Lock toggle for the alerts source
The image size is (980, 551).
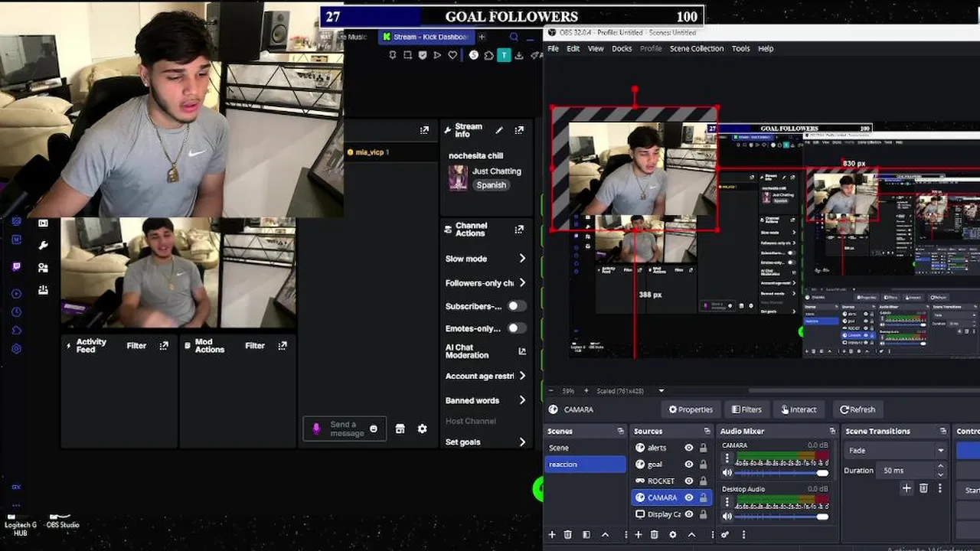click(703, 448)
